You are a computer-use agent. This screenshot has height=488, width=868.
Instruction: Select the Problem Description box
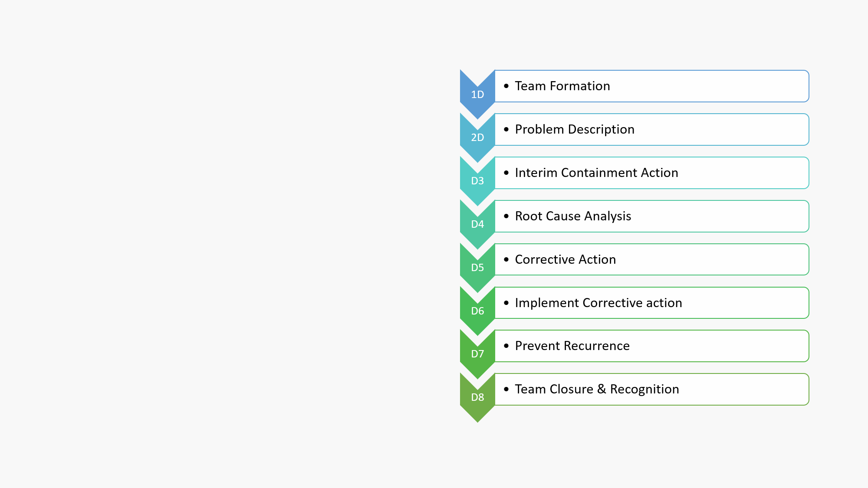click(x=652, y=129)
